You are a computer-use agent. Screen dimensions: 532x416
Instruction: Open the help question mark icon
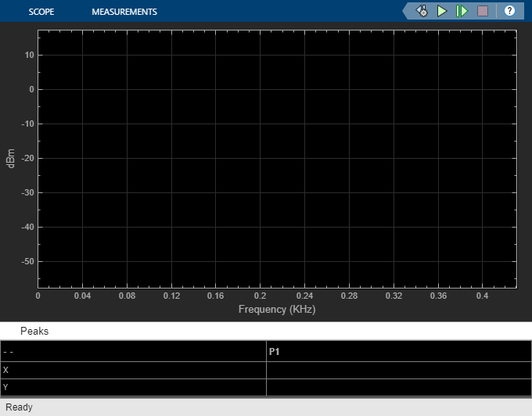509,11
